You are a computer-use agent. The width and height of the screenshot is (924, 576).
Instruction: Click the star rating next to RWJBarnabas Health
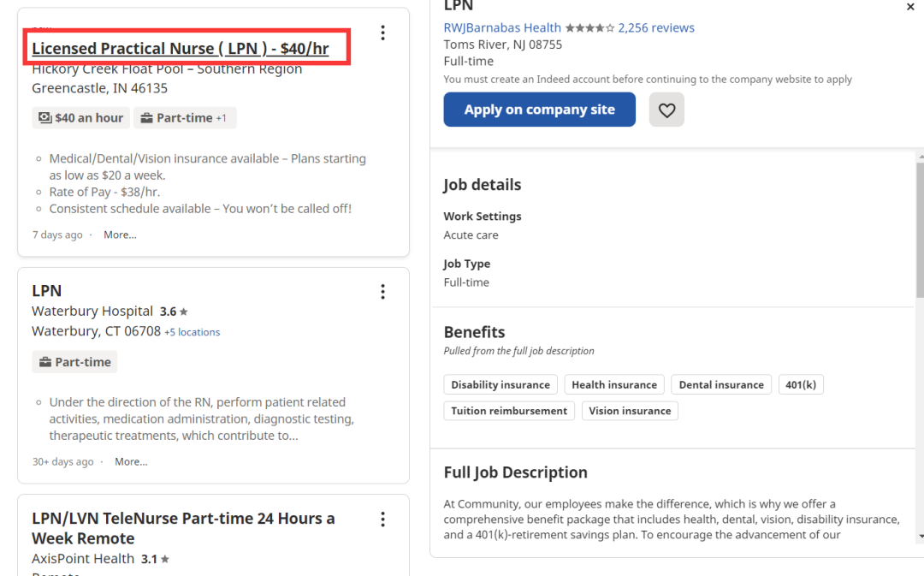(589, 27)
